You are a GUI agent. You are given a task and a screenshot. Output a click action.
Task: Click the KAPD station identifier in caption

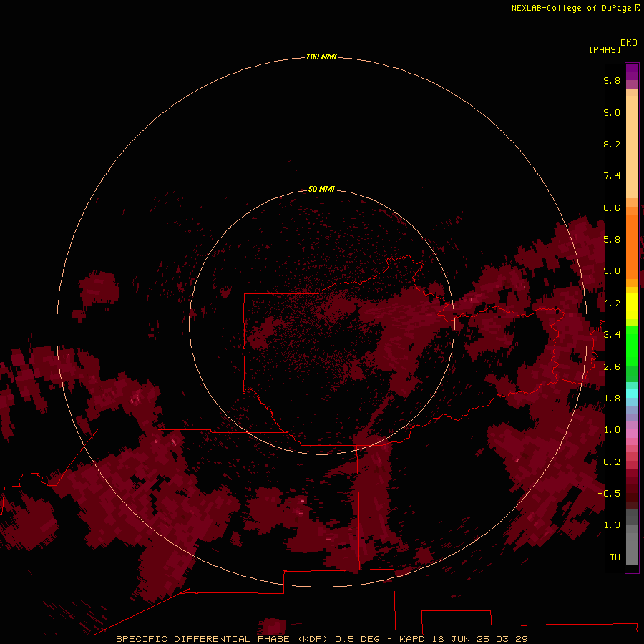tap(412, 639)
